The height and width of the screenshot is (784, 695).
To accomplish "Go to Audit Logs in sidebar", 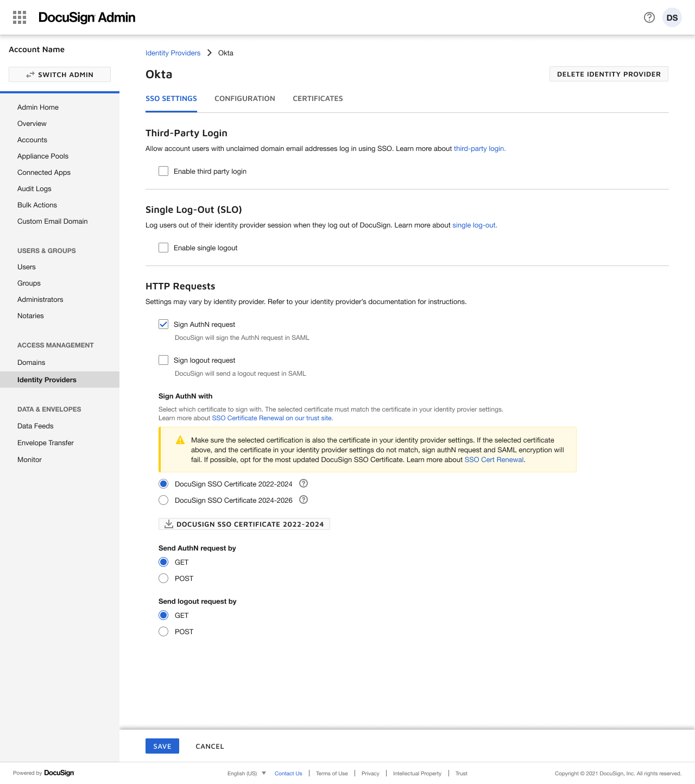I will (x=34, y=188).
